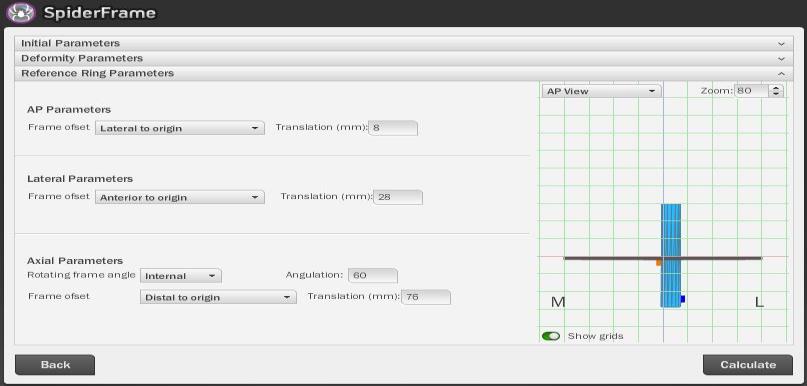Open the Distal to origin dropdown
This screenshot has width=807, height=386.
(x=218, y=297)
